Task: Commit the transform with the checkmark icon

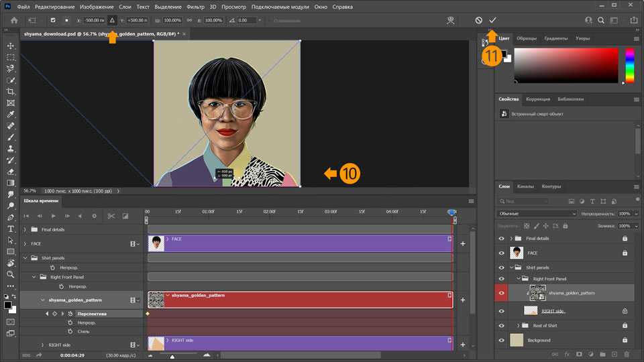Action: (x=492, y=21)
